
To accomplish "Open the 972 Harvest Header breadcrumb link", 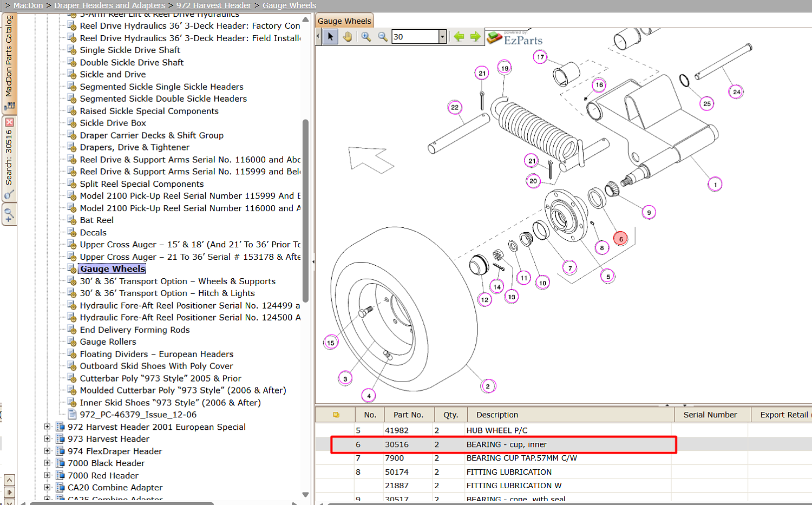I will click(x=214, y=5).
